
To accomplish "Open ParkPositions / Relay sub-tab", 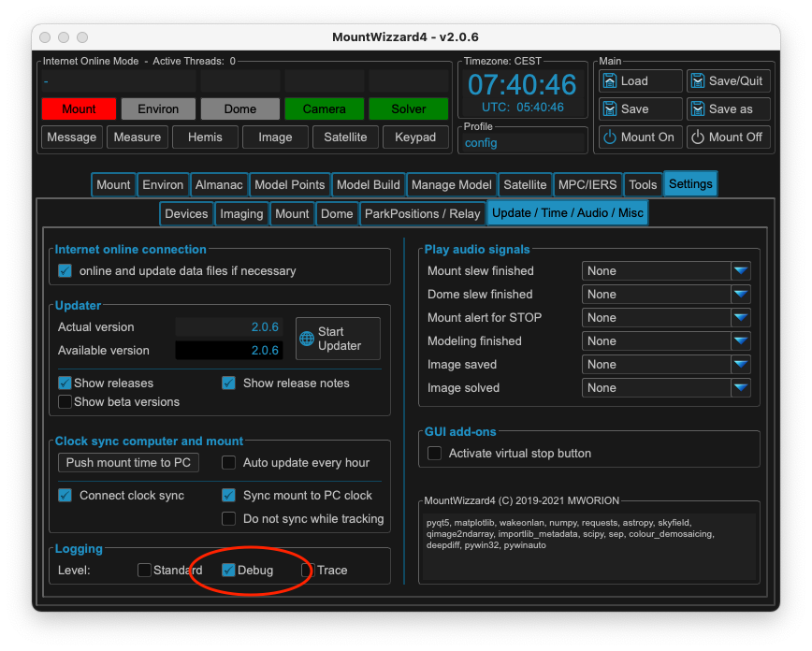I will tap(423, 214).
